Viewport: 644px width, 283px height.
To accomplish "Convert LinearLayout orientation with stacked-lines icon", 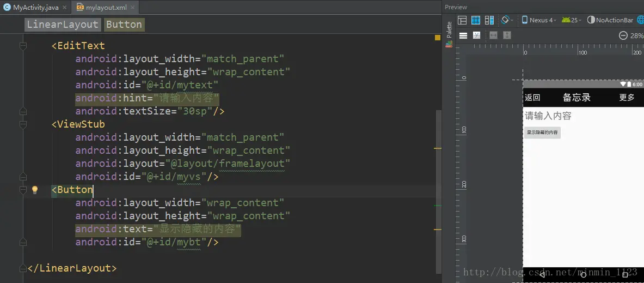I will (x=463, y=35).
